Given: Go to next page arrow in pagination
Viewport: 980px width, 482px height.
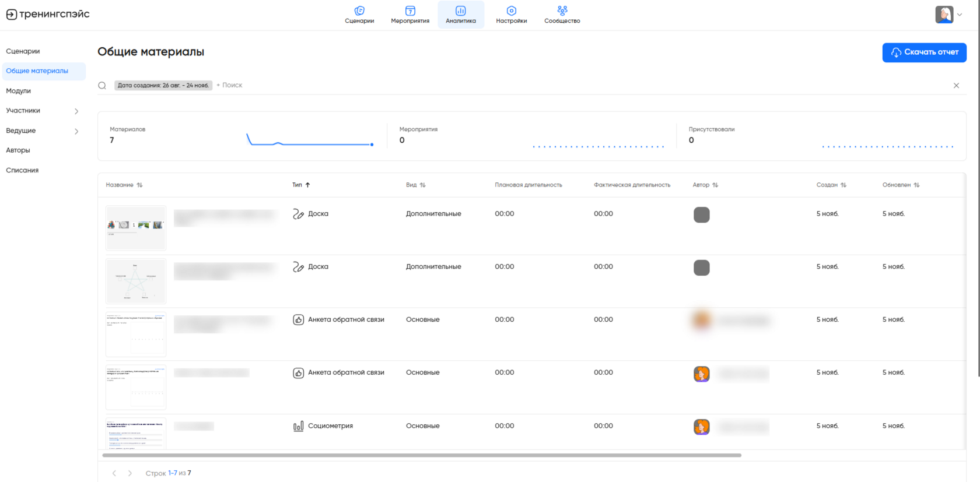Looking at the screenshot, I should point(130,473).
